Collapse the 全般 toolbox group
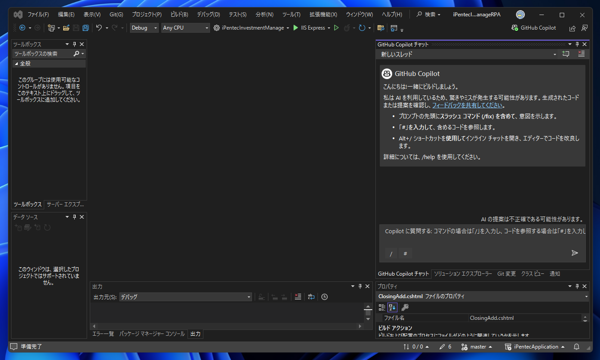This screenshot has width=600, height=360. point(16,64)
